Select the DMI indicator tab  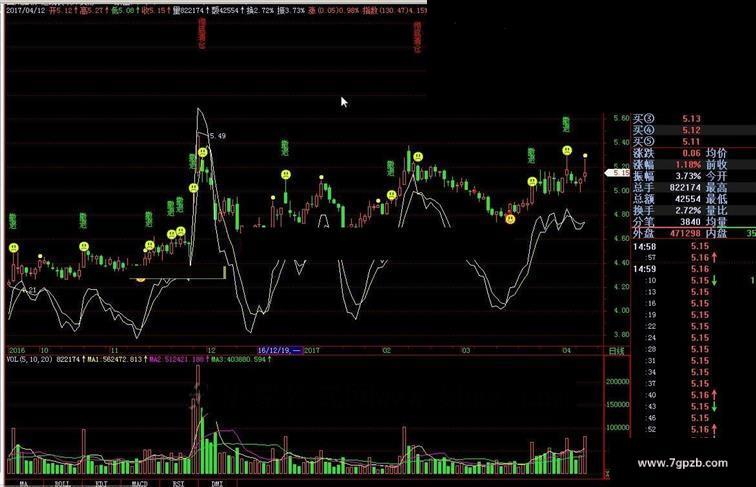(217, 483)
